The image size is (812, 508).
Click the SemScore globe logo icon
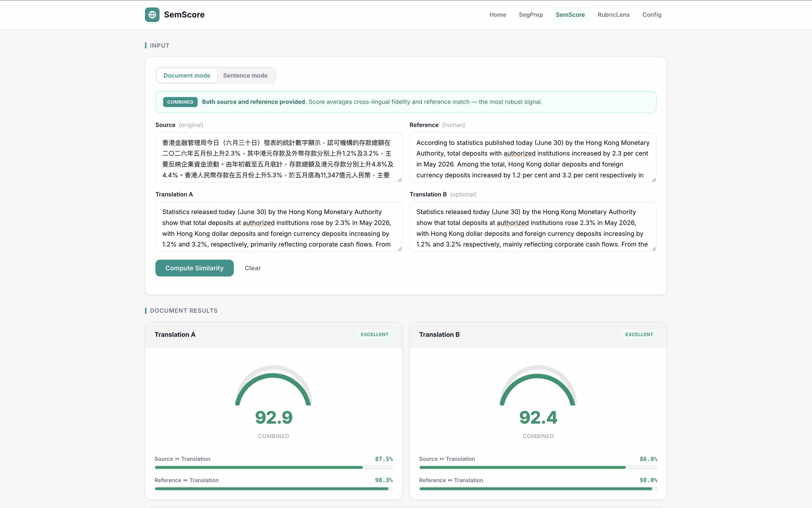tap(152, 15)
